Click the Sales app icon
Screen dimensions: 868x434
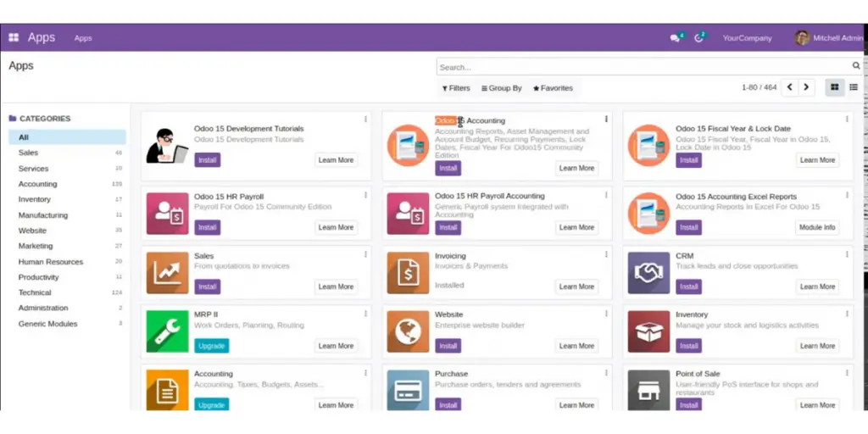(167, 273)
